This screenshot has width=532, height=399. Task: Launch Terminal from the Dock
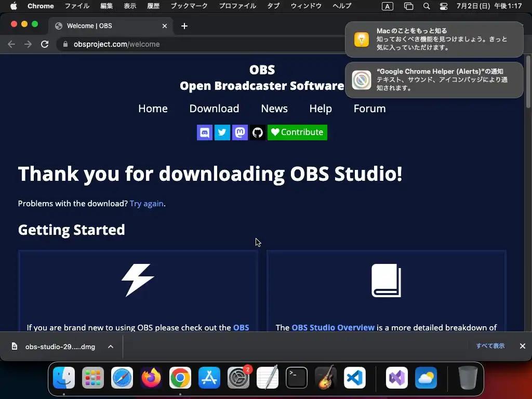click(x=297, y=378)
